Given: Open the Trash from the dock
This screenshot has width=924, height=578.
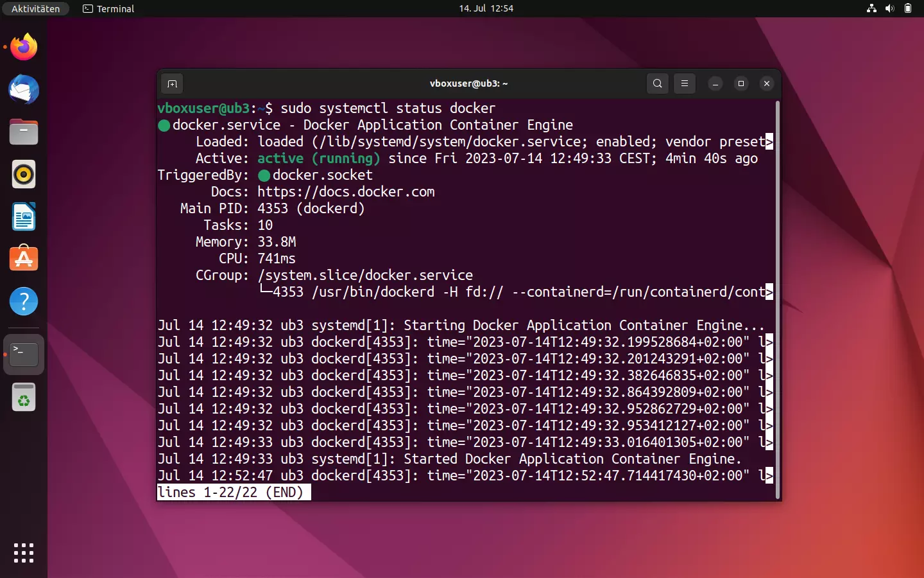Looking at the screenshot, I should pyautogui.click(x=23, y=397).
